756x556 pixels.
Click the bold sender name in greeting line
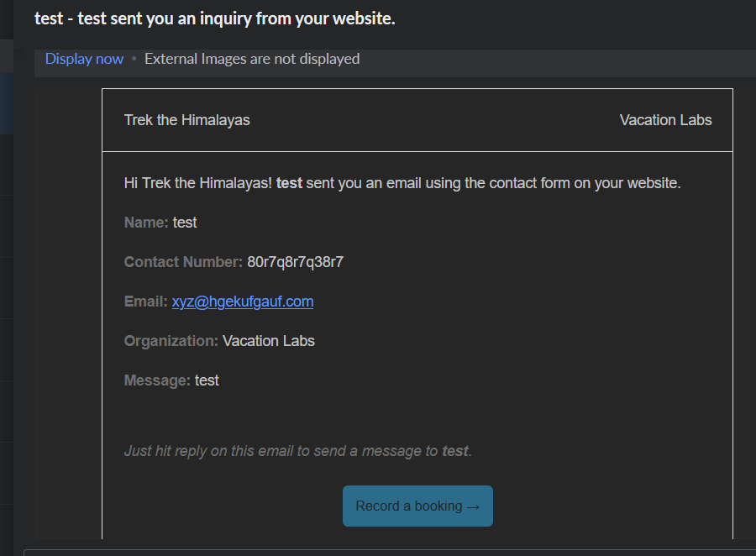point(289,183)
